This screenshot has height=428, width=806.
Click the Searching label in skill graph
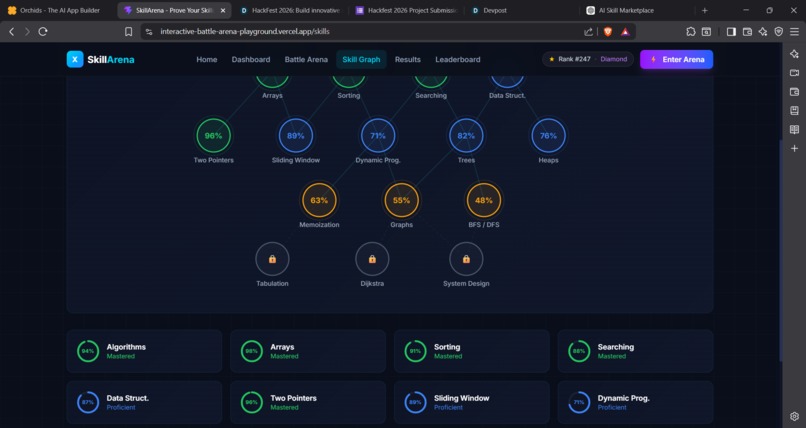click(431, 96)
